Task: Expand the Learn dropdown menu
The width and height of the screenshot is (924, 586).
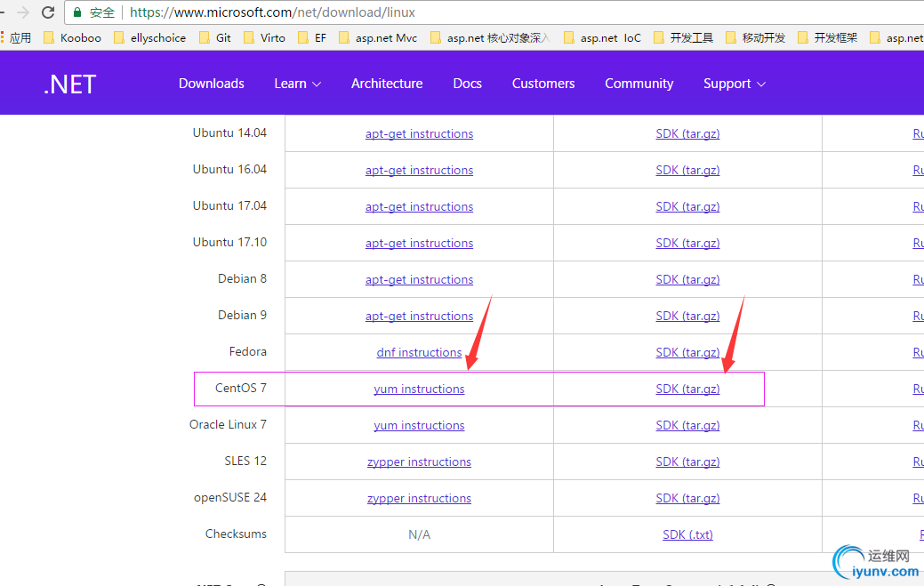Action: [x=298, y=84]
